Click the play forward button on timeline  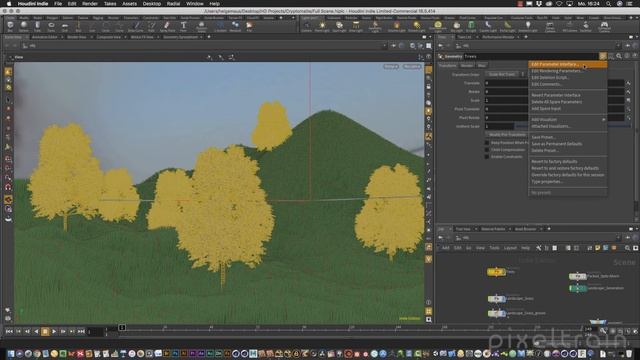click(x=54, y=332)
